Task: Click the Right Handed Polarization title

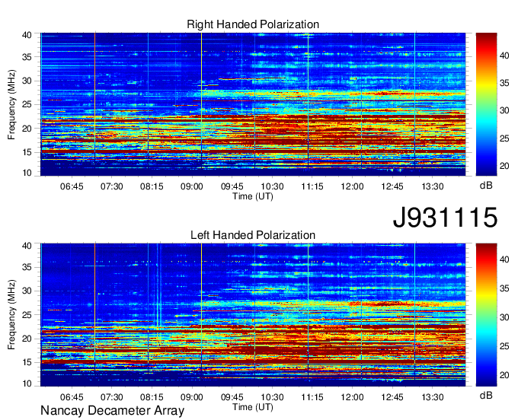Action: pyautogui.click(x=253, y=24)
